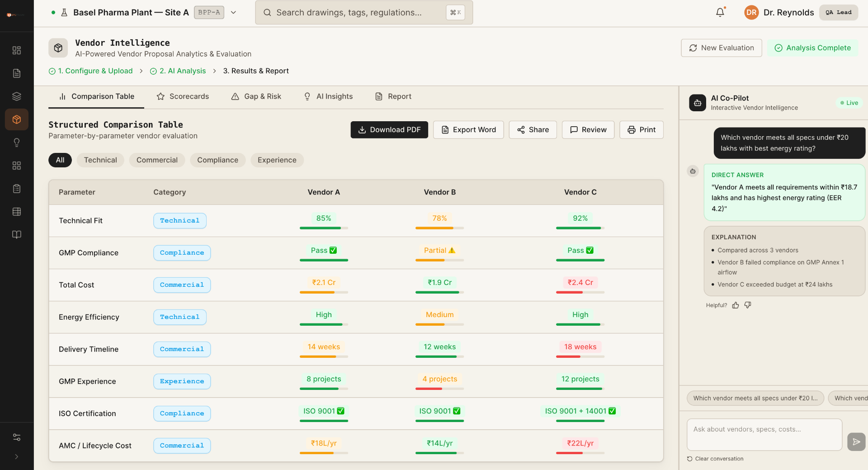The height and width of the screenshot is (470, 868).
Task: Click the dashboard grid icon in sidebar
Action: pos(17,50)
